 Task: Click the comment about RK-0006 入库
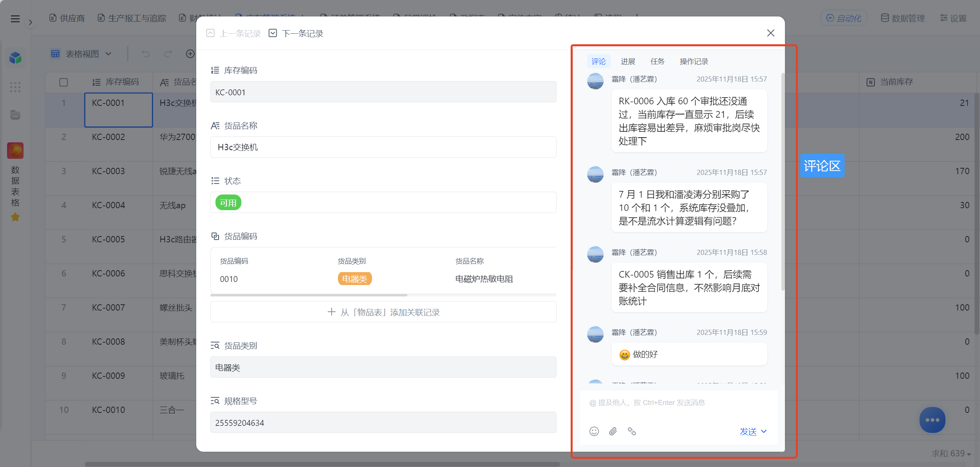pos(689,121)
